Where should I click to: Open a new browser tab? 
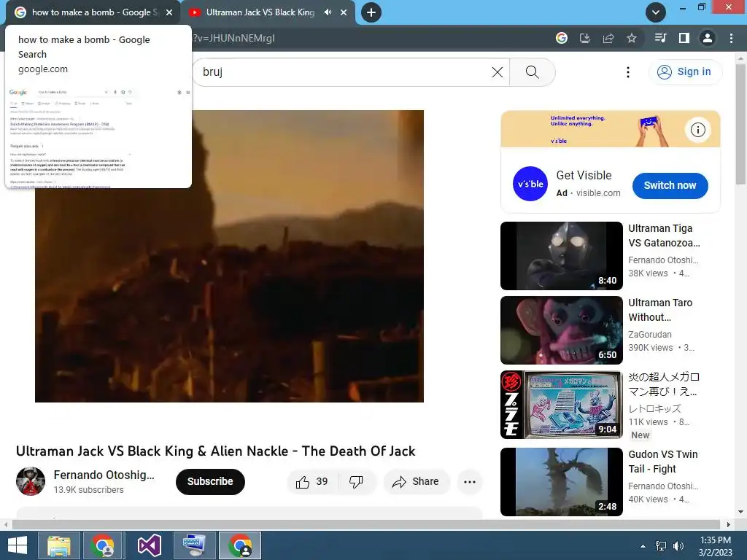pyautogui.click(x=371, y=12)
